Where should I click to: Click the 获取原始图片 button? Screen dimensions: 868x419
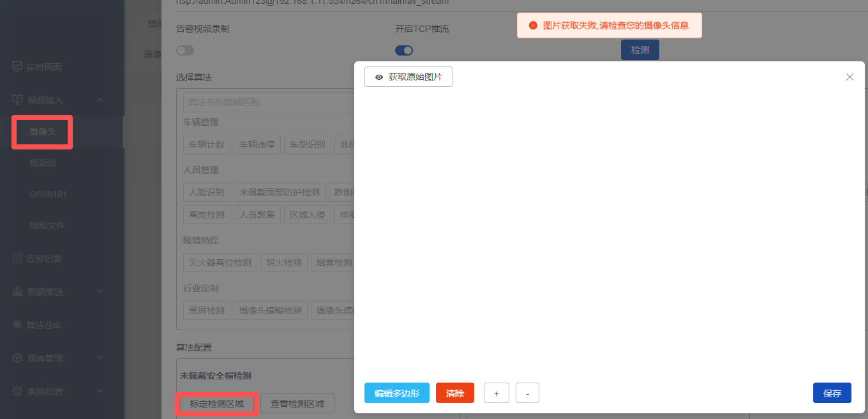(x=408, y=77)
